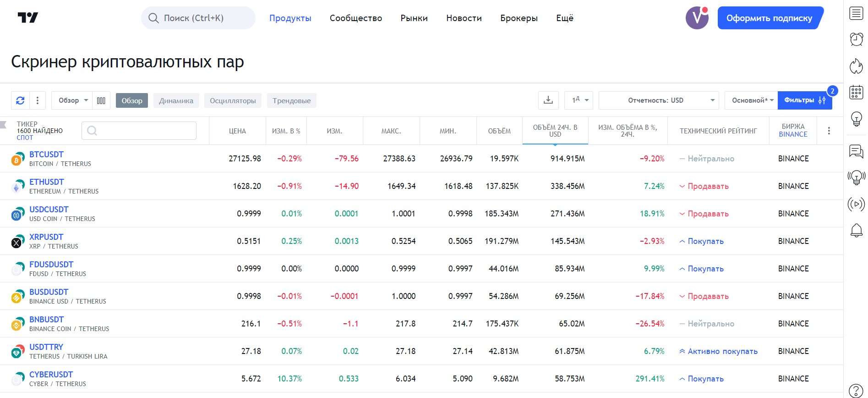Sort by Мин. column header
This screenshot has height=398, width=868.
pyautogui.click(x=448, y=131)
